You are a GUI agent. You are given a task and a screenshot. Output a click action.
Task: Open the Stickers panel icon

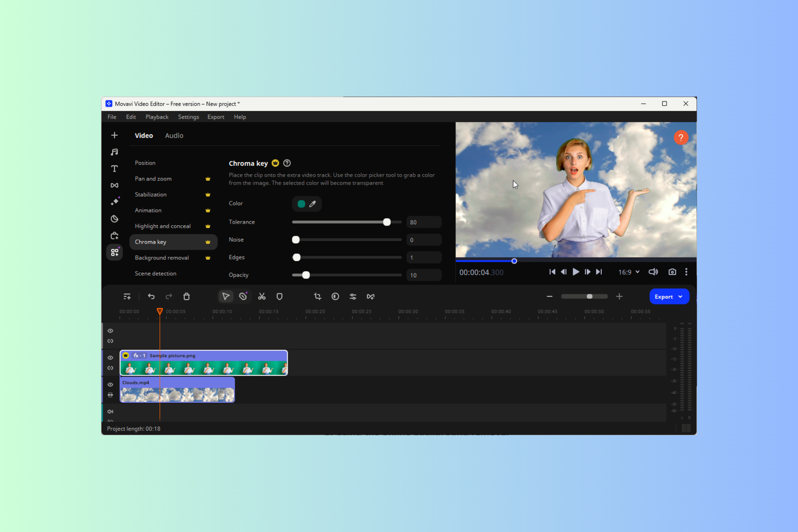point(114,219)
